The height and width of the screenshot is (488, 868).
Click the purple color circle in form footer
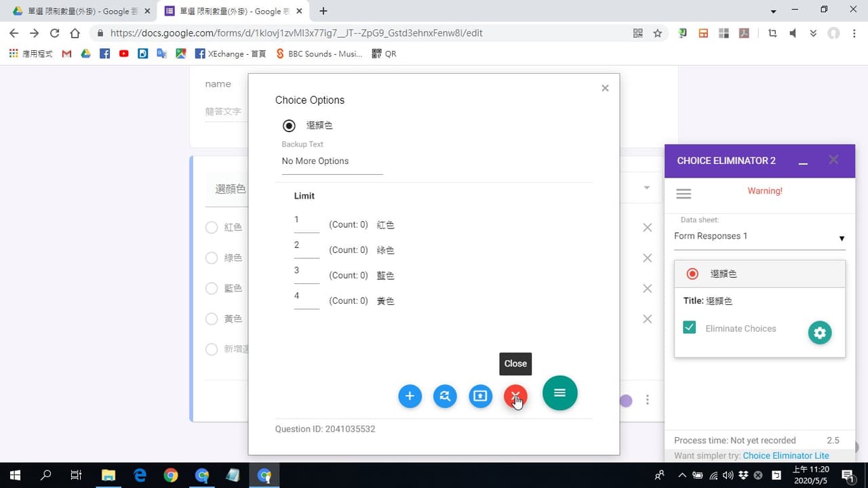click(626, 401)
